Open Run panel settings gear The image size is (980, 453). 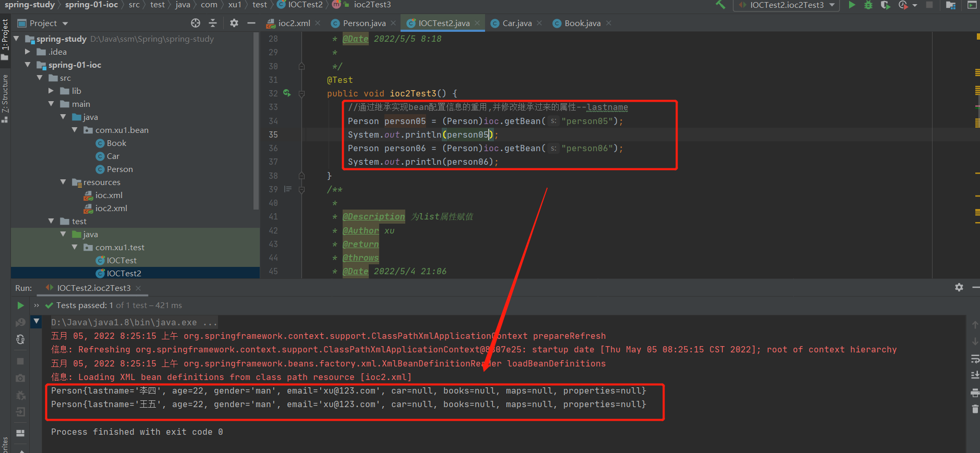click(959, 287)
